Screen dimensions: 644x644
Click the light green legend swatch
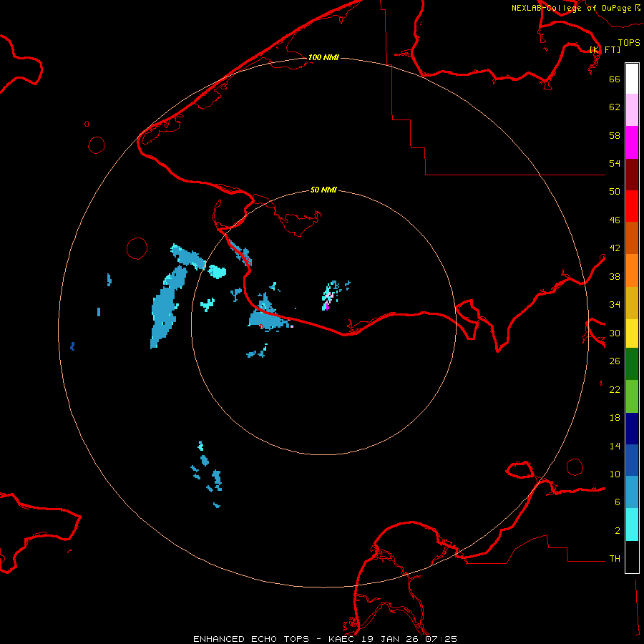point(632,396)
